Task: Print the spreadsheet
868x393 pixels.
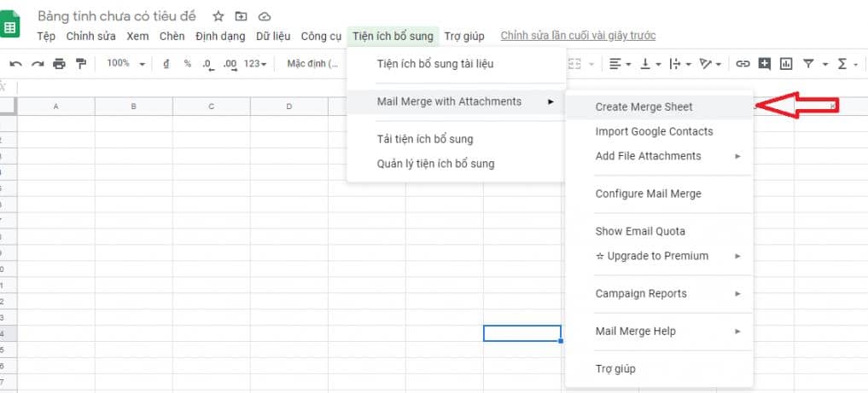Action: pos(59,64)
